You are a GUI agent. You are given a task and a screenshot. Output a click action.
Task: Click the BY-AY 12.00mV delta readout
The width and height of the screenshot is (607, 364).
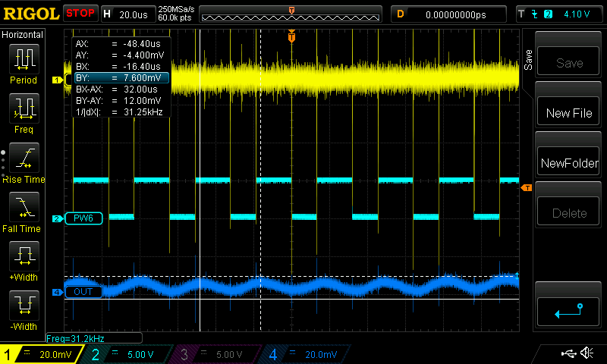tap(120, 101)
